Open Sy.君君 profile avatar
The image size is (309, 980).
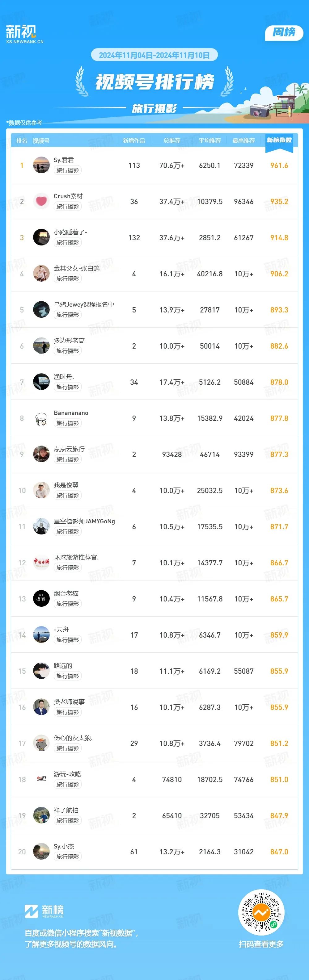click(41, 165)
